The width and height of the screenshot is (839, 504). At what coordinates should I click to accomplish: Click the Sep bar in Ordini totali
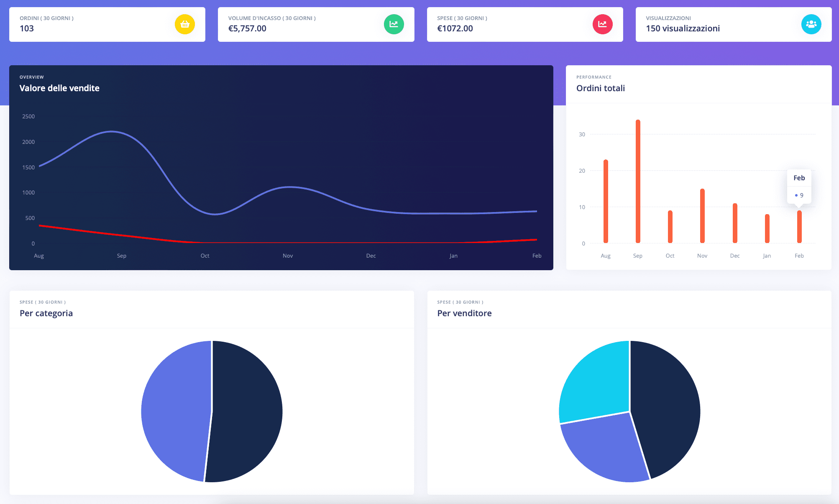tap(638, 181)
